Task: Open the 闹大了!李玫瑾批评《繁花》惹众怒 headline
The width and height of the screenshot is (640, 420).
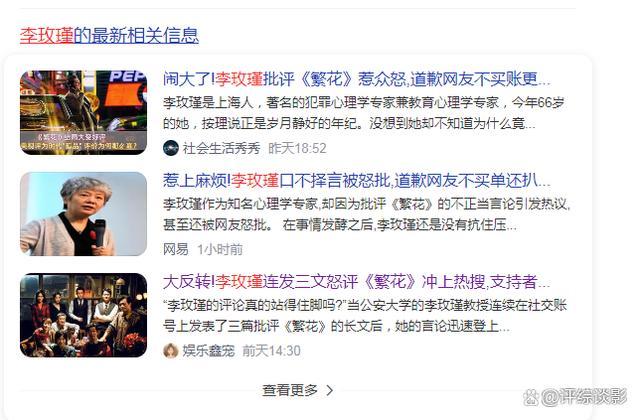Action: pos(357,79)
